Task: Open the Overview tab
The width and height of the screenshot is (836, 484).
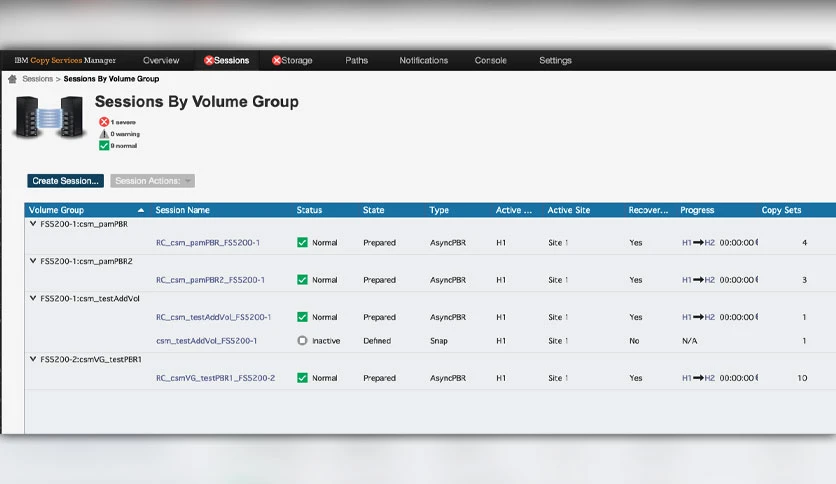Action: click(161, 60)
